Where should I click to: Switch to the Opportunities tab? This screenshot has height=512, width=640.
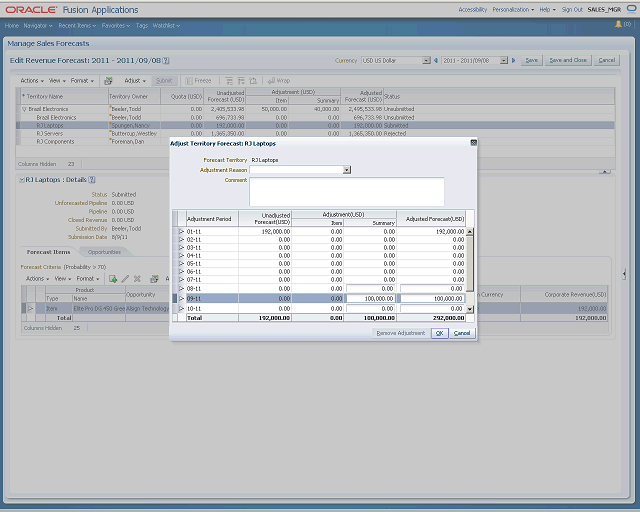pos(104,252)
